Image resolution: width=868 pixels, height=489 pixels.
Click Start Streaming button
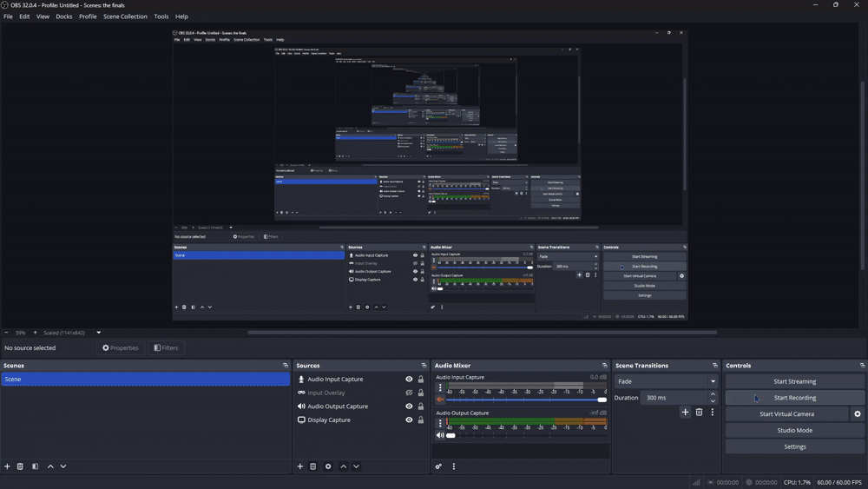point(794,381)
